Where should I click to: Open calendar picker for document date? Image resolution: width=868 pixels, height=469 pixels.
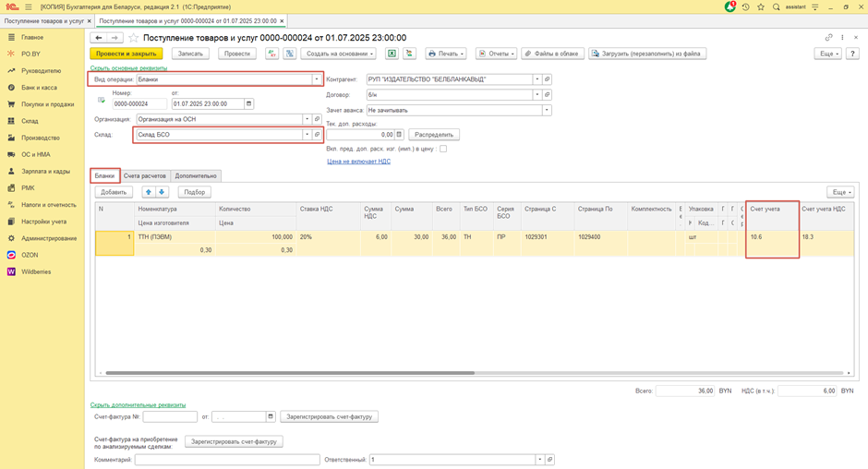tap(248, 103)
